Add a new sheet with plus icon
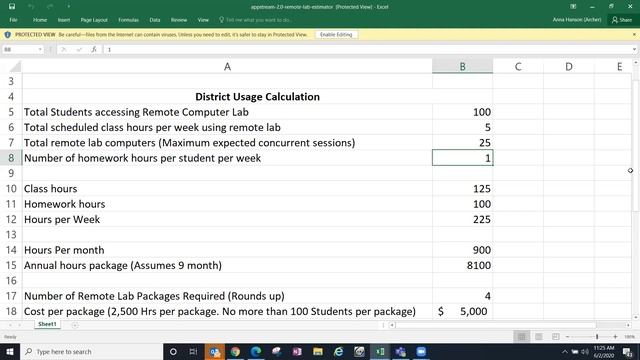 (75, 325)
